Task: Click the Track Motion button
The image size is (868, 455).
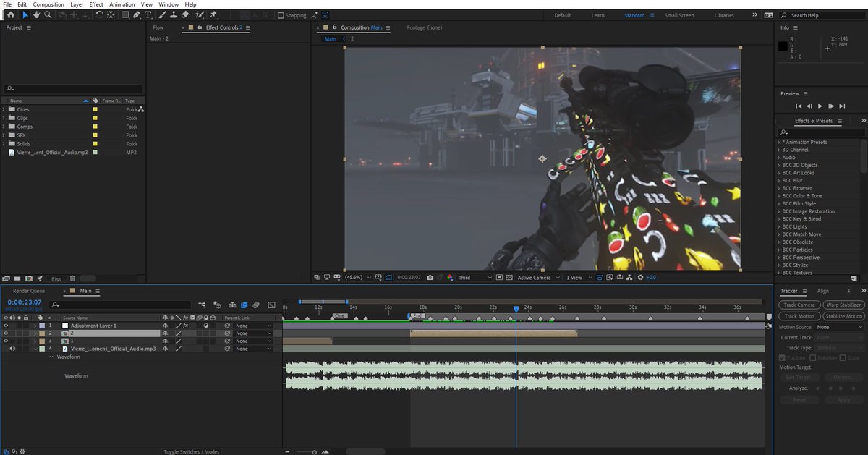Action: coord(799,316)
